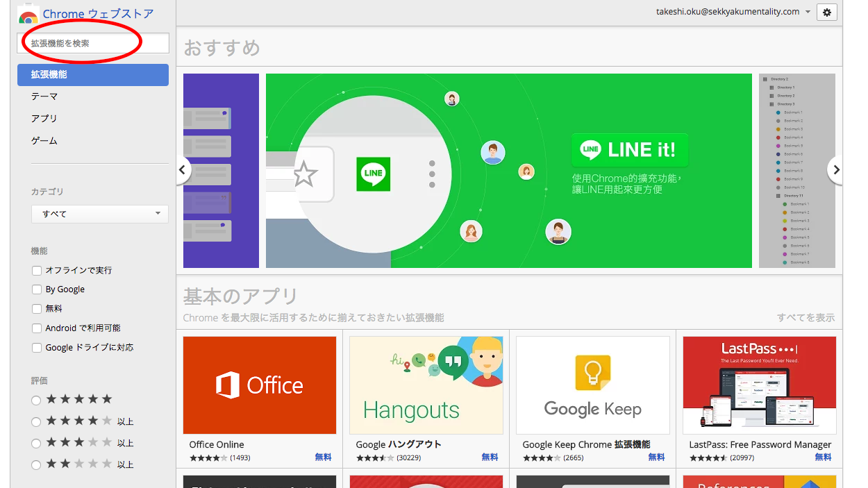
Task: Check the 無料 filter checkbox
Action: tap(37, 308)
